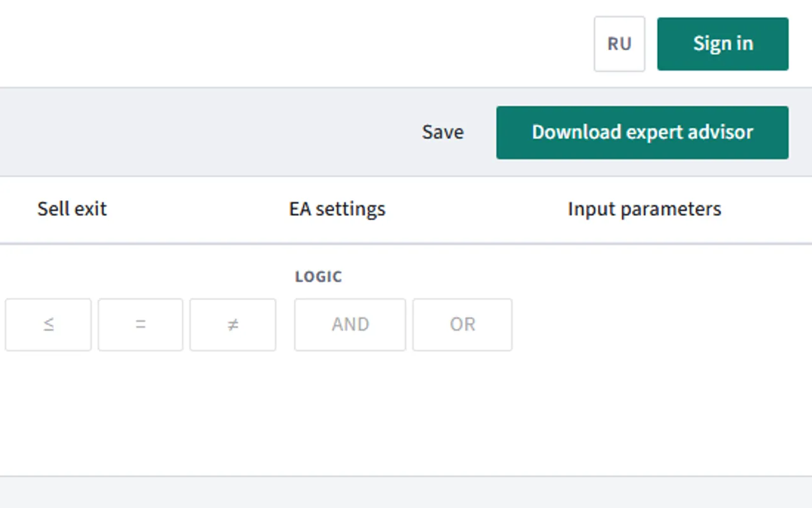Image resolution: width=812 pixels, height=508 pixels.
Task: Click the Sign in button
Action: click(723, 44)
